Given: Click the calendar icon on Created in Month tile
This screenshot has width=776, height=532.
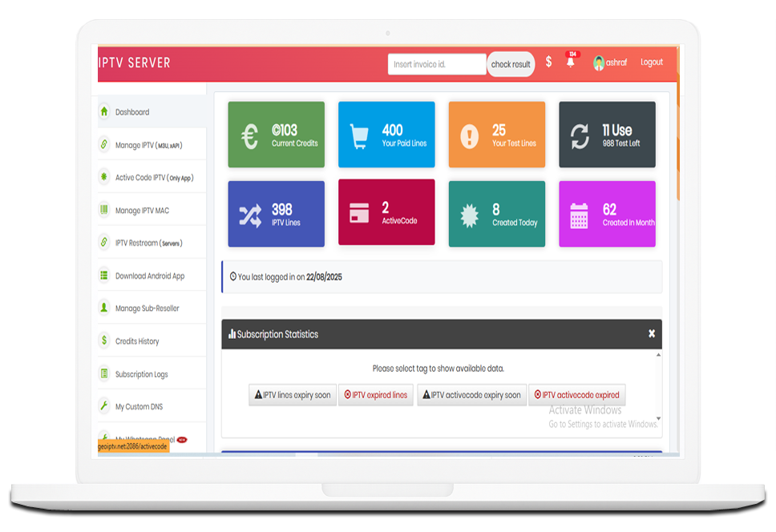Looking at the screenshot, I should [x=580, y=215].
